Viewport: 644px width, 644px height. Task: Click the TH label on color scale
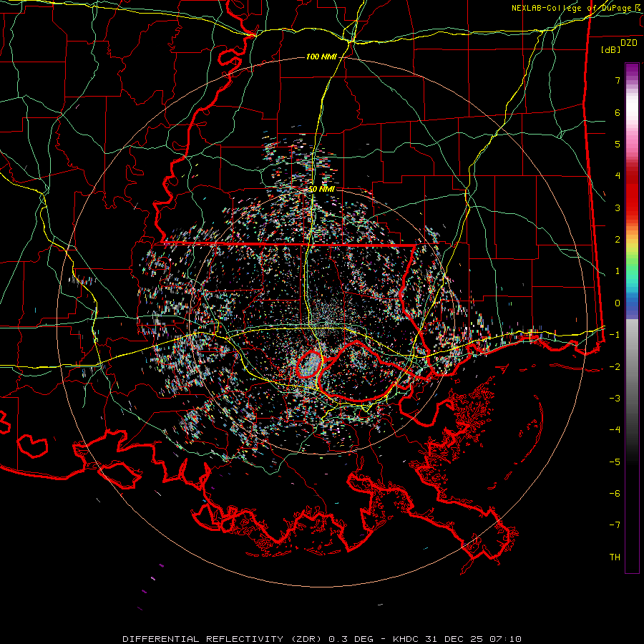(615, 557)
